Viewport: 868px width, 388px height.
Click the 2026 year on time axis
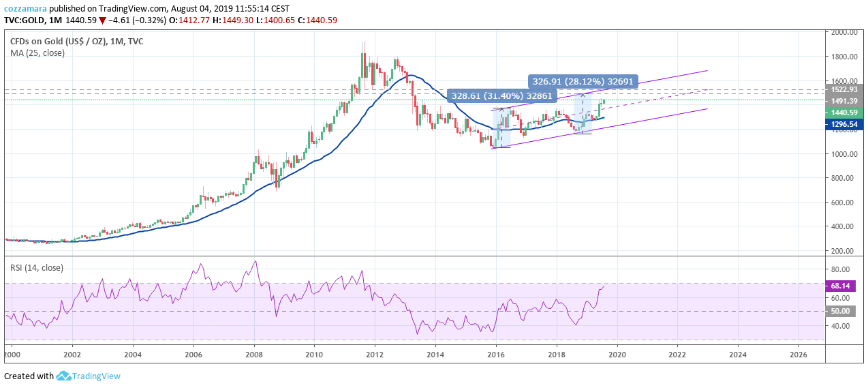click(x=799, y=355)
